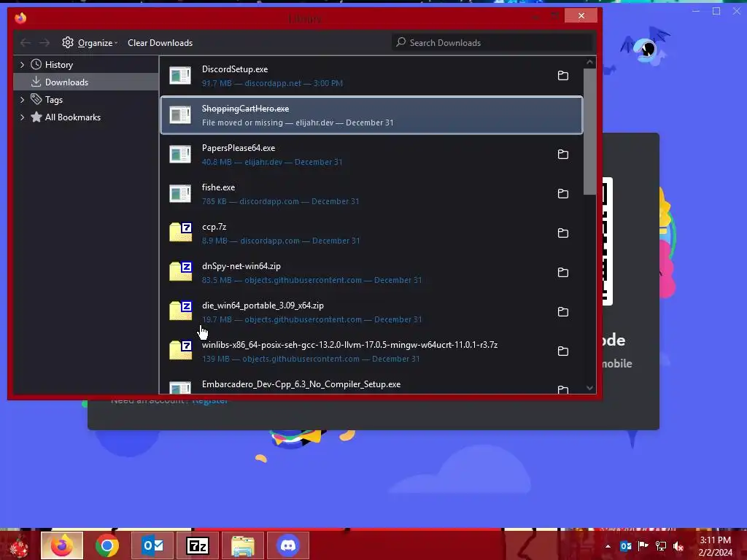Image resolution: width=747 pixels, height=560 pixels.
Task: Show ccp.7z in its folder
Action: pyautogui.click(x=562, y=233)
